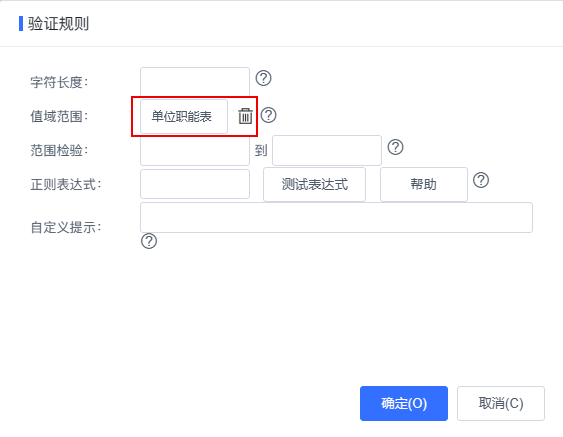
Task: View help icon below 自定义提示 field
Action: click(x=149, y=241)
